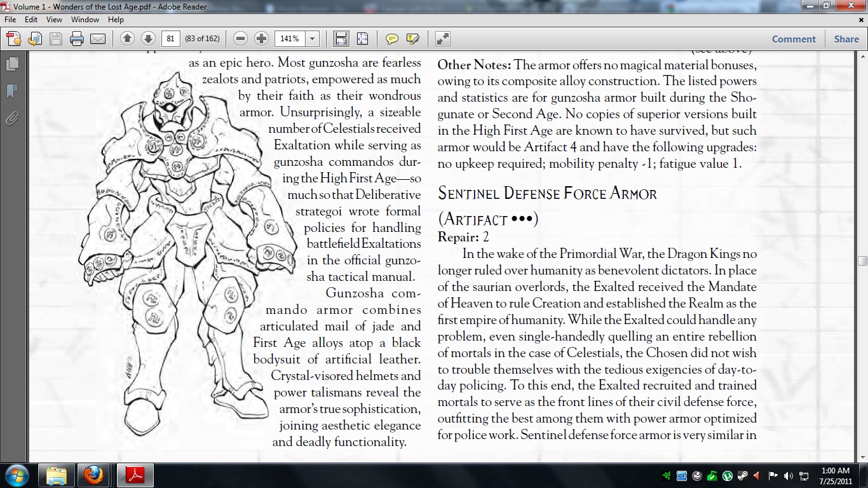Go to next page with down arrow

pyautogui.click(x=147, y=39)
